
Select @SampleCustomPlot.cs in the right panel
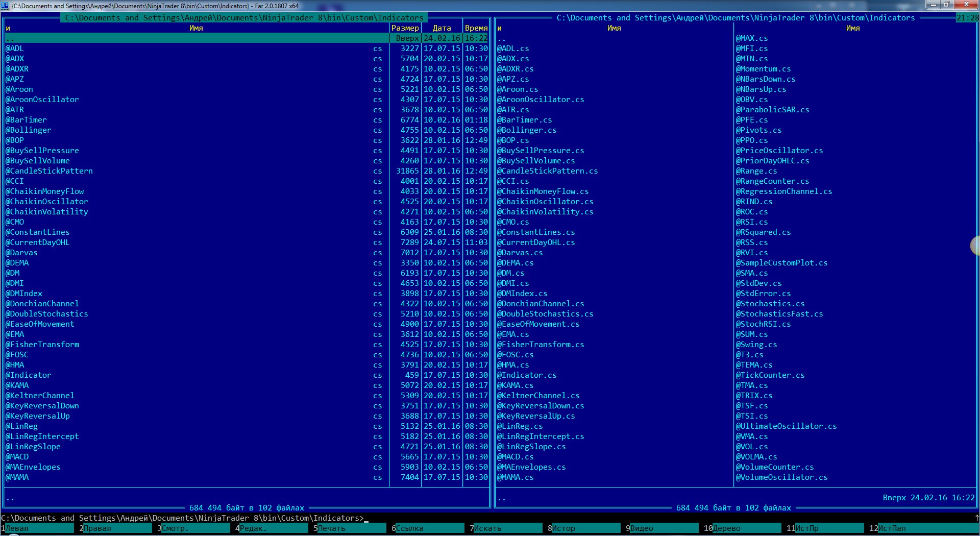[782, 263]
